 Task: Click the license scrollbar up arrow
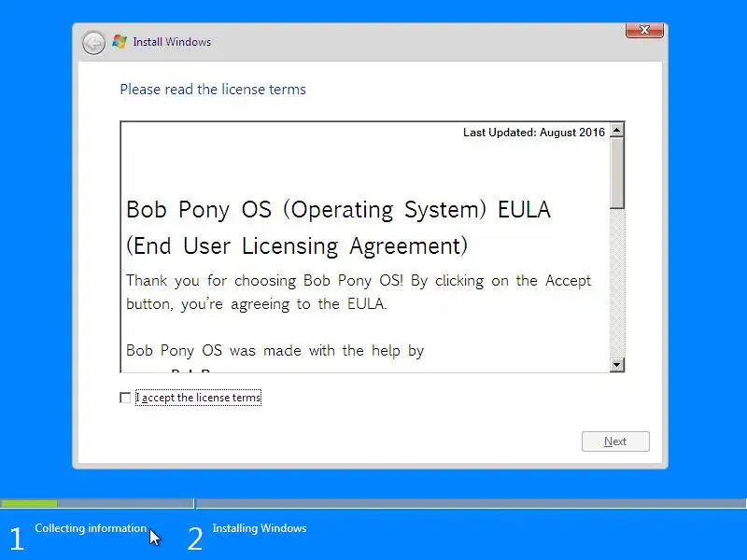tap(617, 130)
